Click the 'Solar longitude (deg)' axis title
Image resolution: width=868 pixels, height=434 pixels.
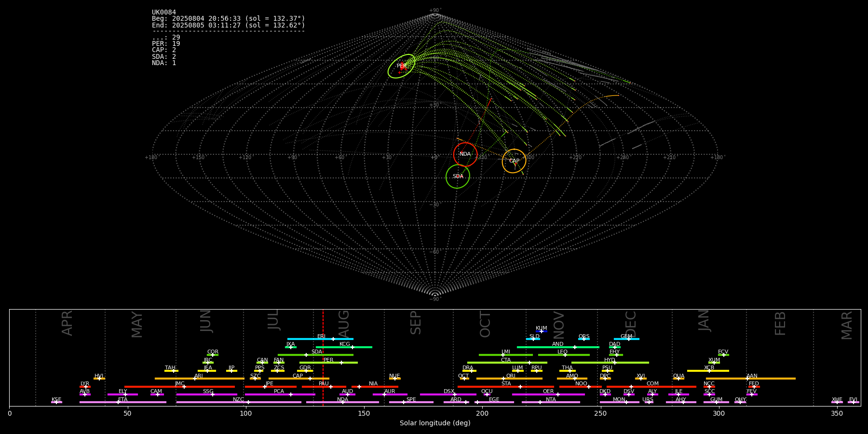click(x=435, y=423)
